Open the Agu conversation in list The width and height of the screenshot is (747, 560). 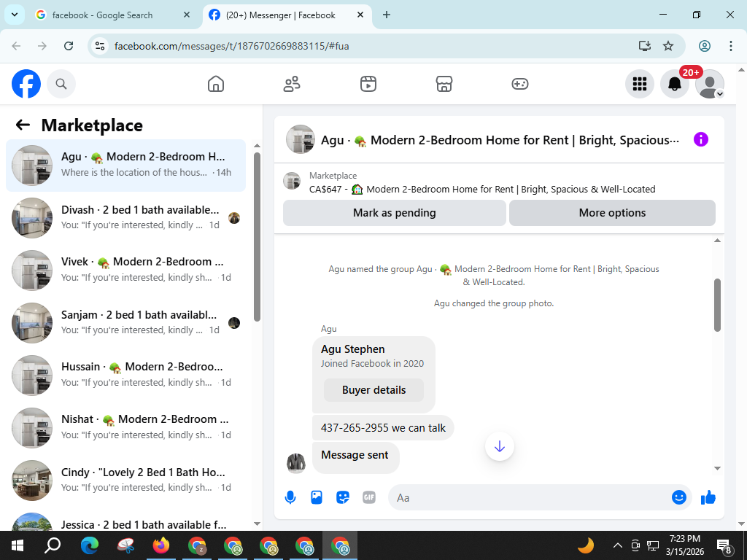point(125,166)
